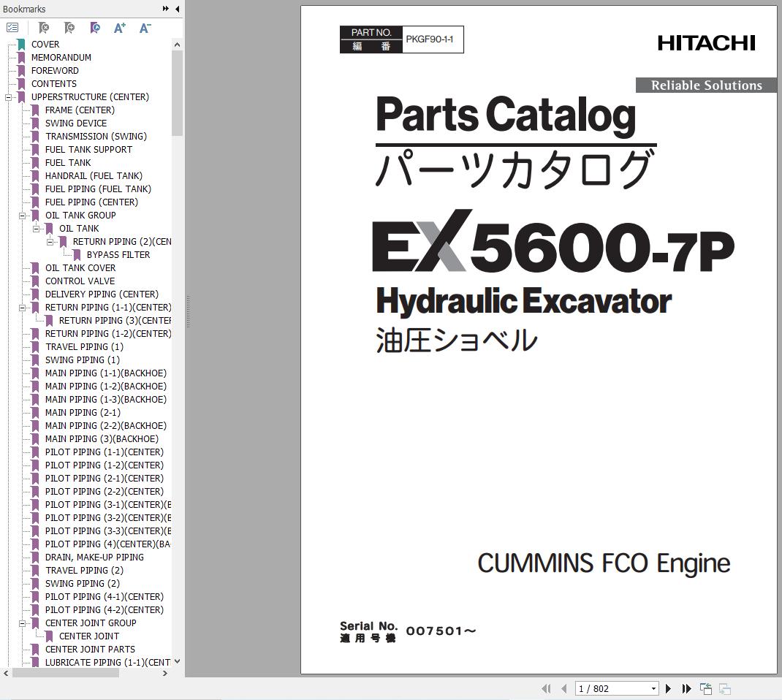Select SWING PIPING (2) bookmark

[83, 583]
